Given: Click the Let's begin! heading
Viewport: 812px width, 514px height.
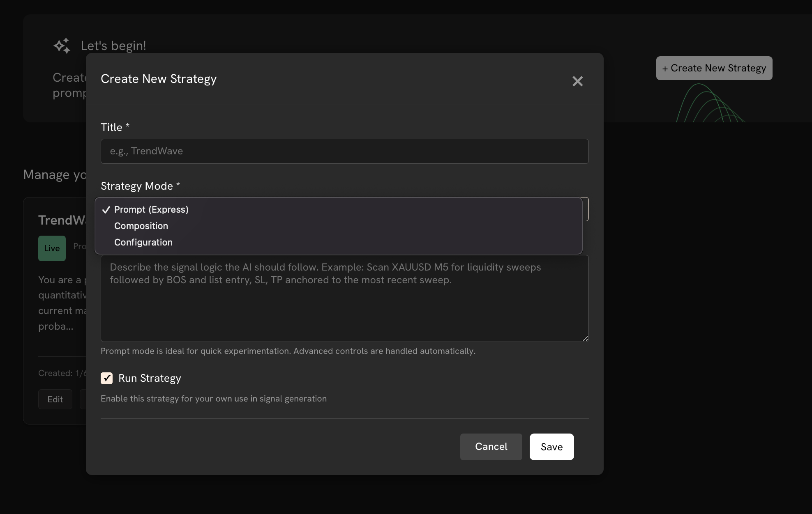Looking at the screenshot, I should 113,46.
